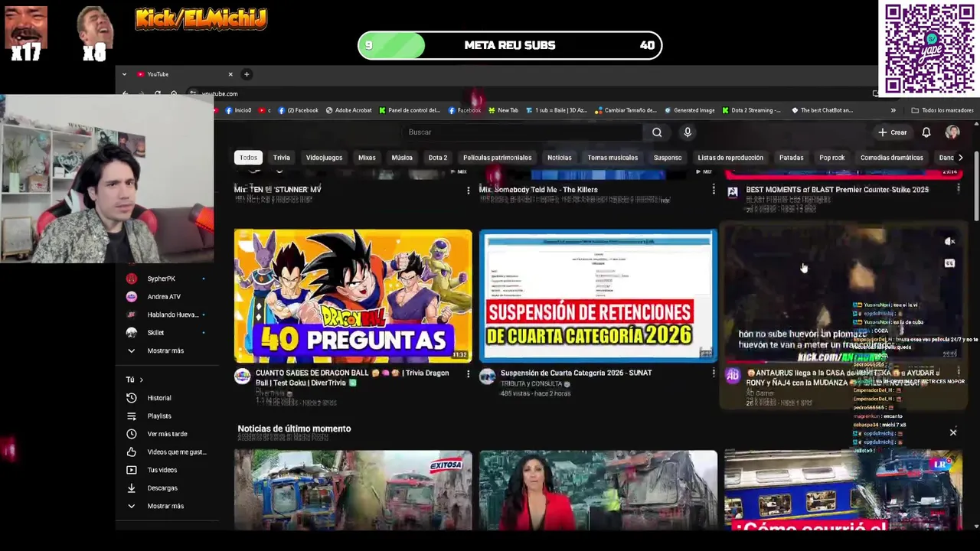The height and width of the screenshot is (551, 980).
Task: Click the browser address bar
Action: [528, 94]
